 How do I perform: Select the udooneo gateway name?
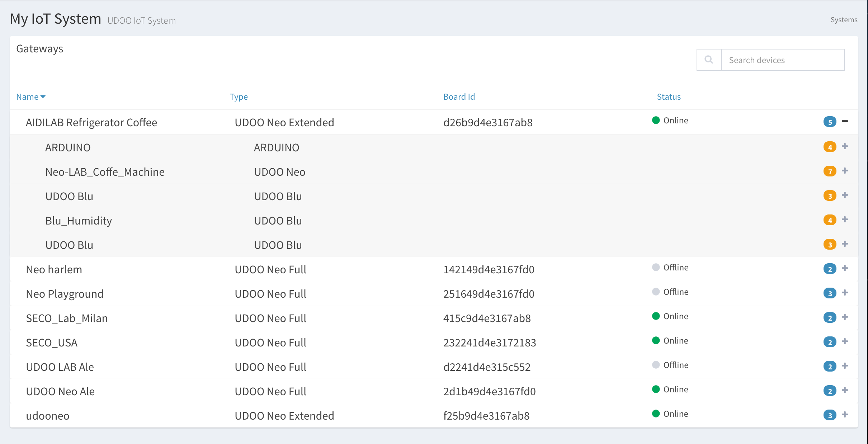pos(48,416)
